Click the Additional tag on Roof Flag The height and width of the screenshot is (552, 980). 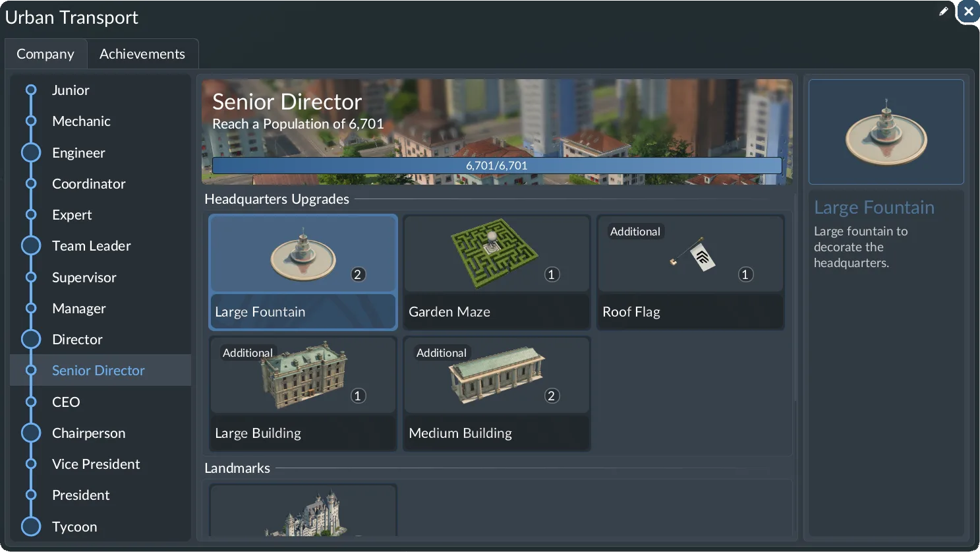tap(635, 231)
